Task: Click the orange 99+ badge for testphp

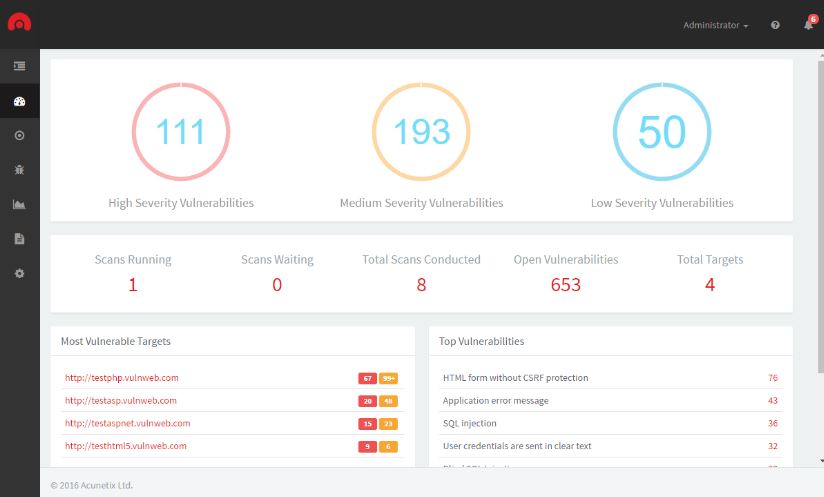Action: click(x=388, y=378)
